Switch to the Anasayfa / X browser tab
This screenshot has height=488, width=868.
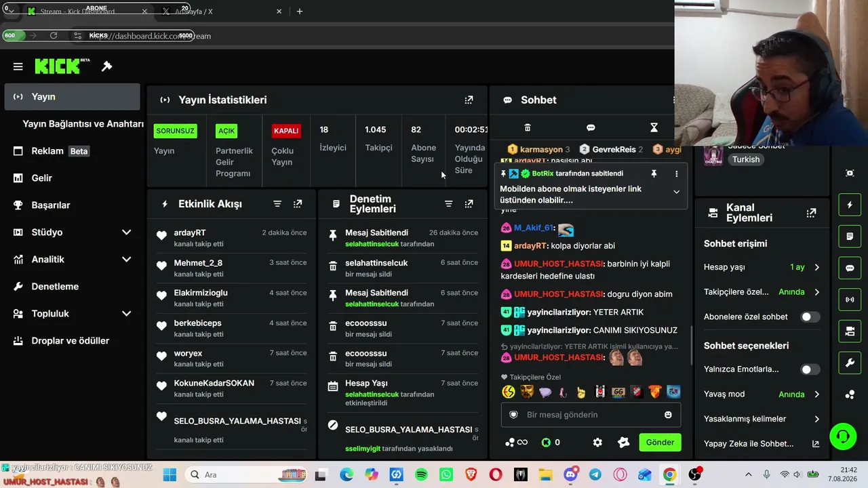[x=222, y=12]
